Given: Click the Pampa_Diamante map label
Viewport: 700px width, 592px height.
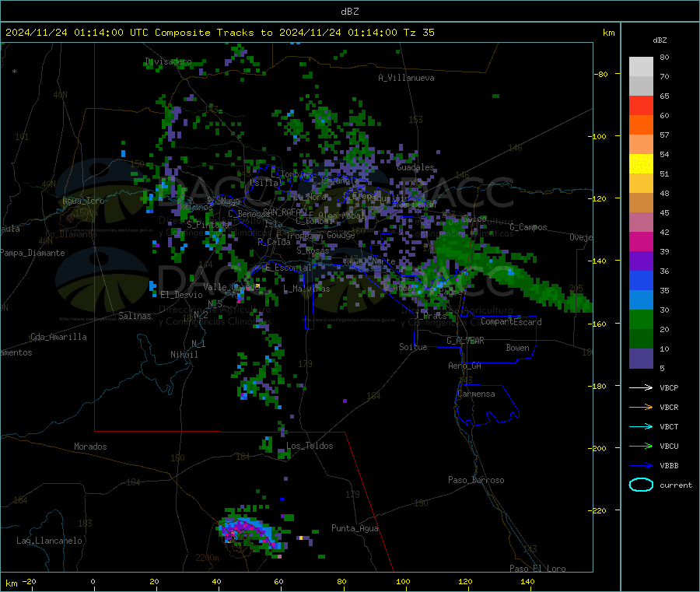Looking at the screenshot, I should (x=32, y=253).
